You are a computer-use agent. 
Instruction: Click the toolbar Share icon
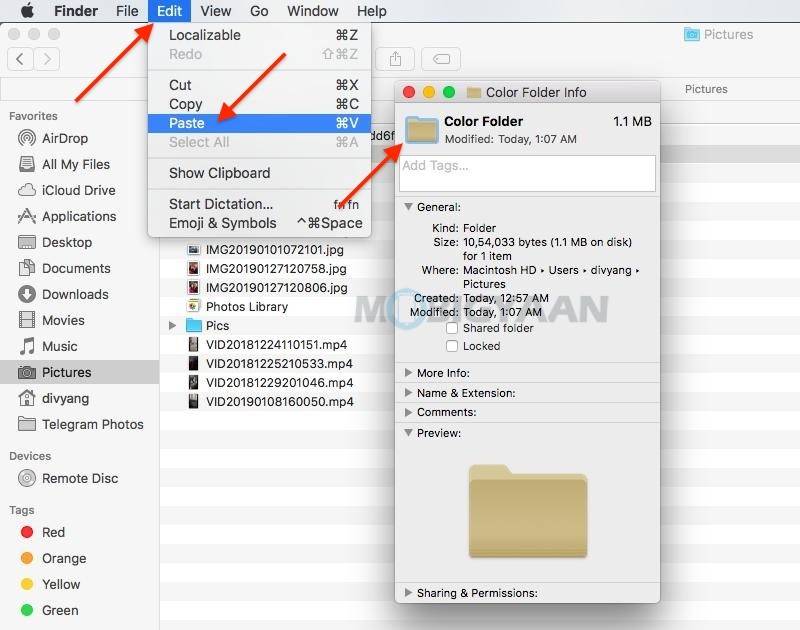(396, 59)
